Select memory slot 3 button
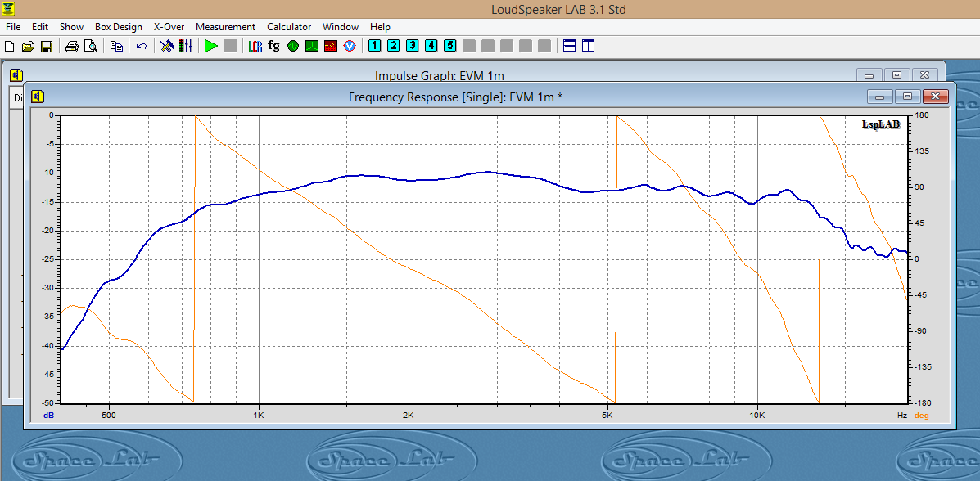The image size is (980, 481). [x=413, y=46]
